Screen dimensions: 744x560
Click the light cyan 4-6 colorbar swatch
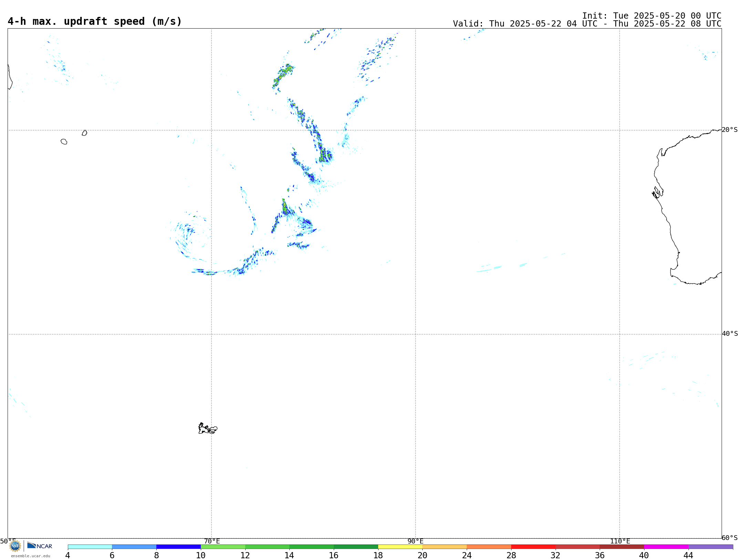90,547
